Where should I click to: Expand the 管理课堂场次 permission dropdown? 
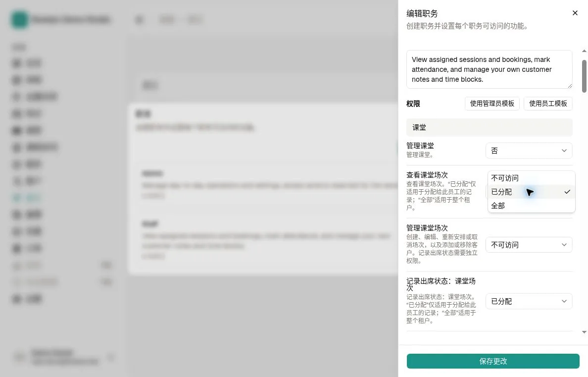pos(529,245)
